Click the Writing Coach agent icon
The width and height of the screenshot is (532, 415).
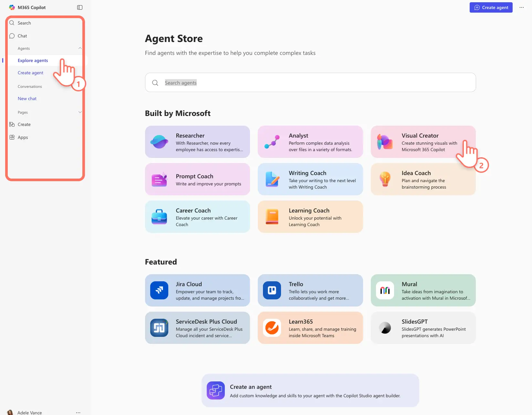click(x=272, y=179)
